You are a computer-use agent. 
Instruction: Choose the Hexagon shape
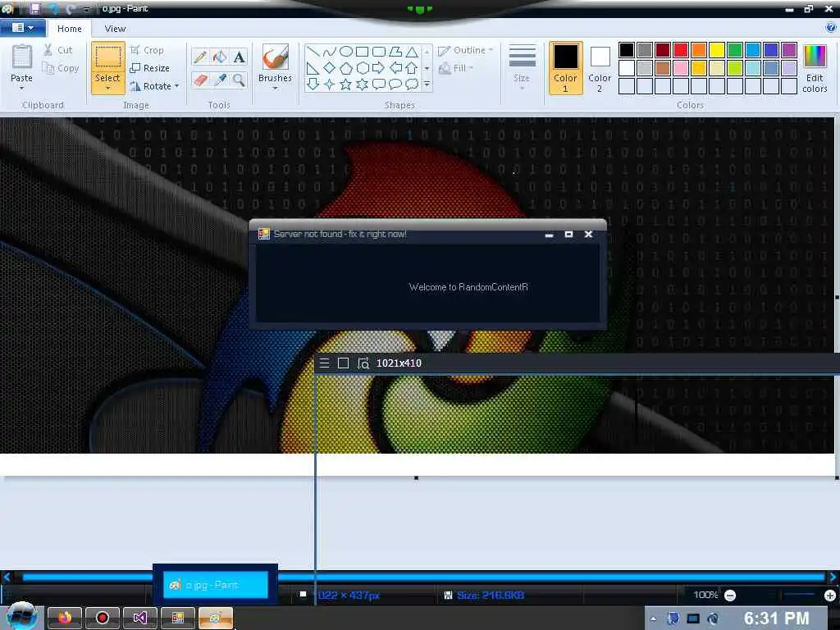(x=363, y=68)
